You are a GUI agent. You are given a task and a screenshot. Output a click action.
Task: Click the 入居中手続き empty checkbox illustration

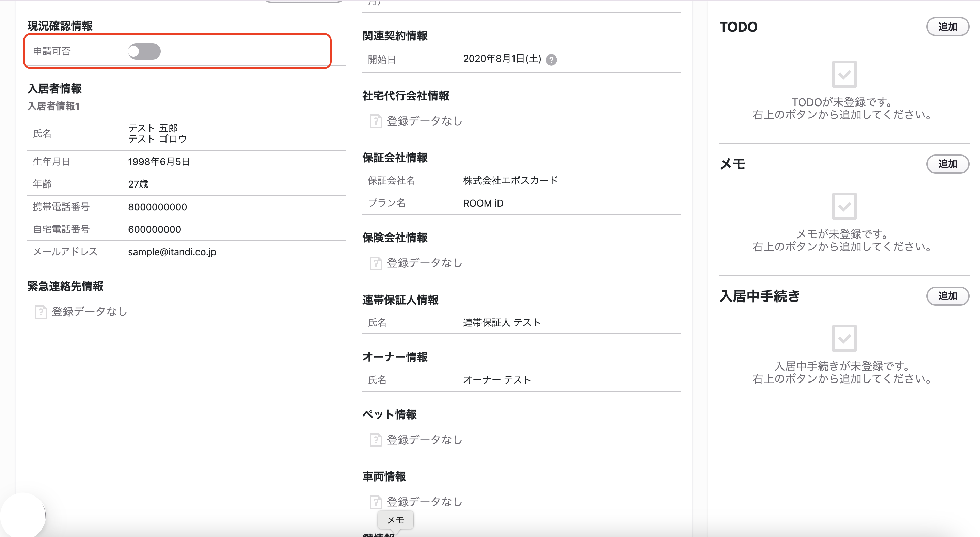click(x=844, y=338)
